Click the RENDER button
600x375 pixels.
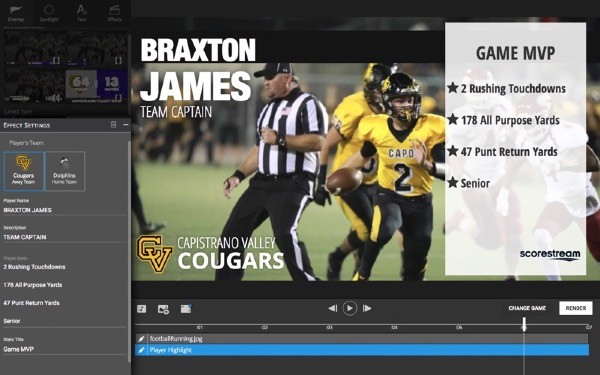pos(576,308)
